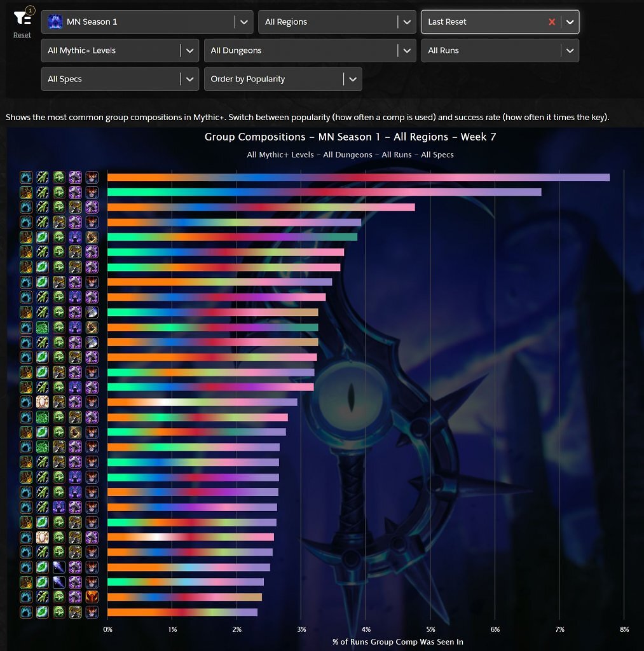Click the chart title 'Group Compositions – MN Season 1 – All Regions – Week 7'
The width and height of the screenshot is (644, 651).
[350, 137]
